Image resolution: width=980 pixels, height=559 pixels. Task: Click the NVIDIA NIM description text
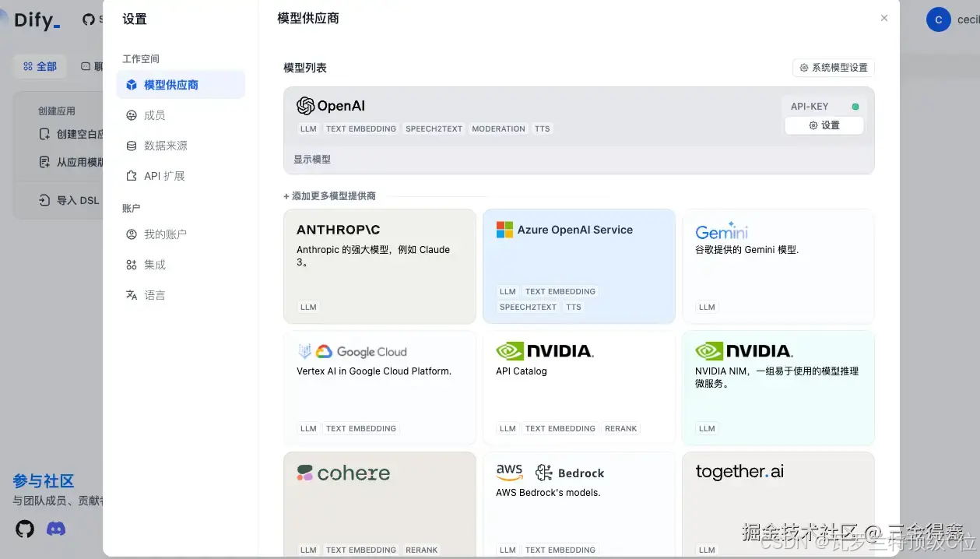click(777, 378)
